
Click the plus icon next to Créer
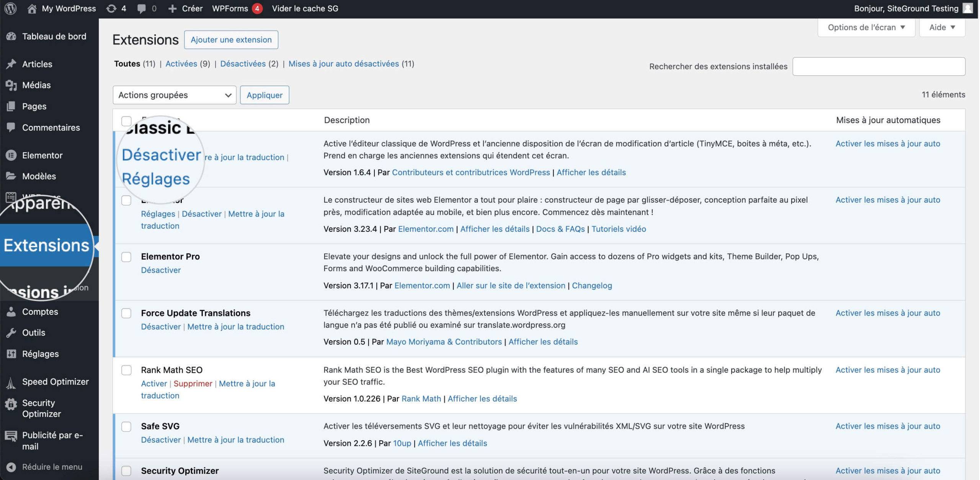(x=172, y=8)
